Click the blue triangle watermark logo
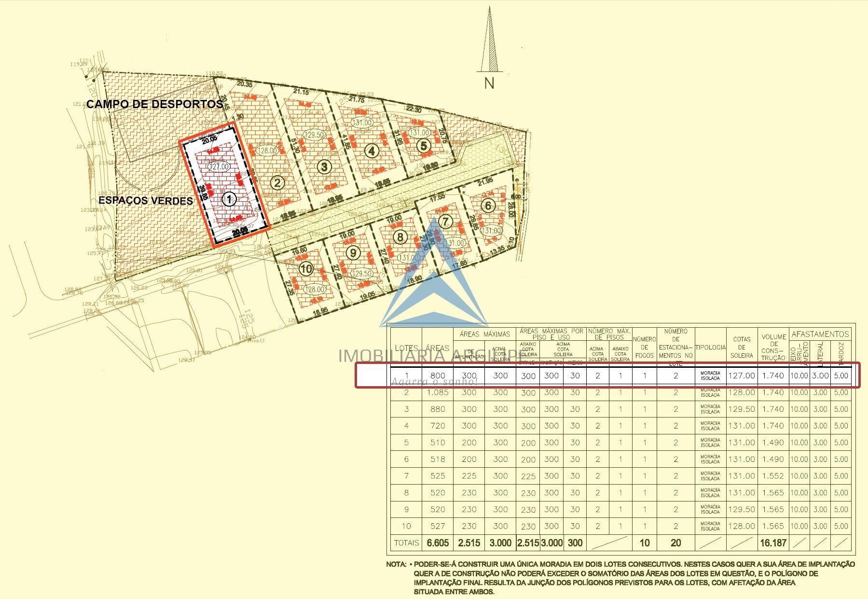868x599 pixels. [434, 285]
